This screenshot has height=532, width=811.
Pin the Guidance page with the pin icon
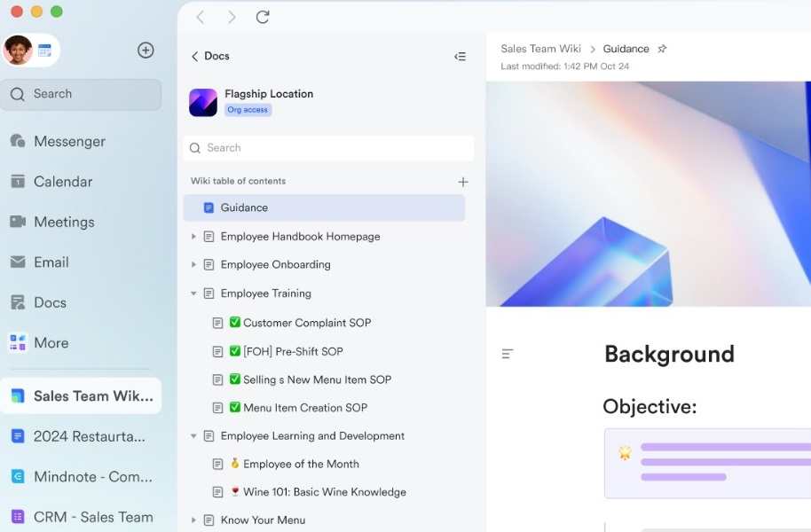(662, 50)
